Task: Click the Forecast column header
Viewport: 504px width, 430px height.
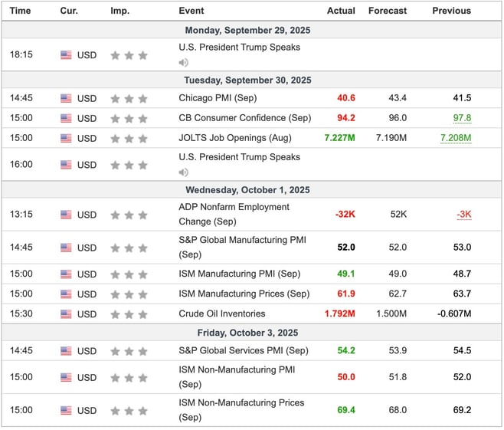Action: [x=388, y=11]
